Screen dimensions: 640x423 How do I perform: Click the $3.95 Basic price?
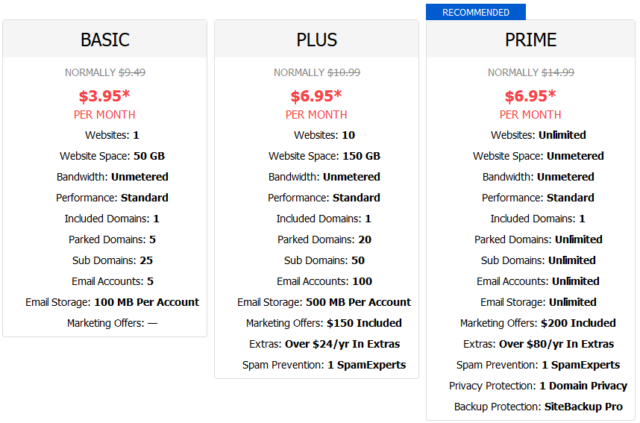[104, 96]
